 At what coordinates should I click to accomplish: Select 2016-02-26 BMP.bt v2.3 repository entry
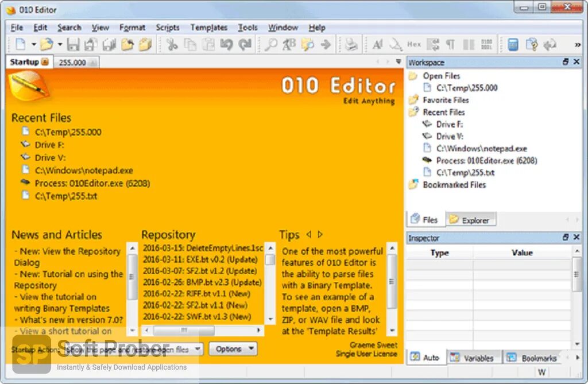[x=202, y=282]
